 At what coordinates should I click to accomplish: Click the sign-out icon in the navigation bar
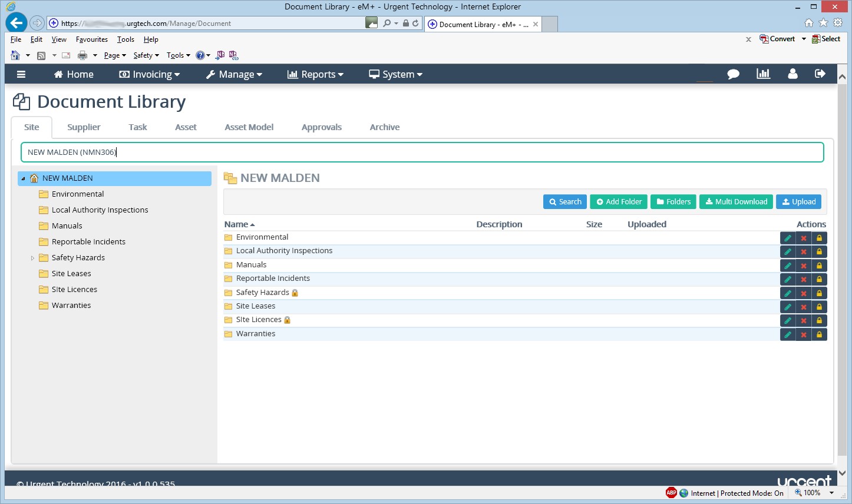tap(820, 74)
